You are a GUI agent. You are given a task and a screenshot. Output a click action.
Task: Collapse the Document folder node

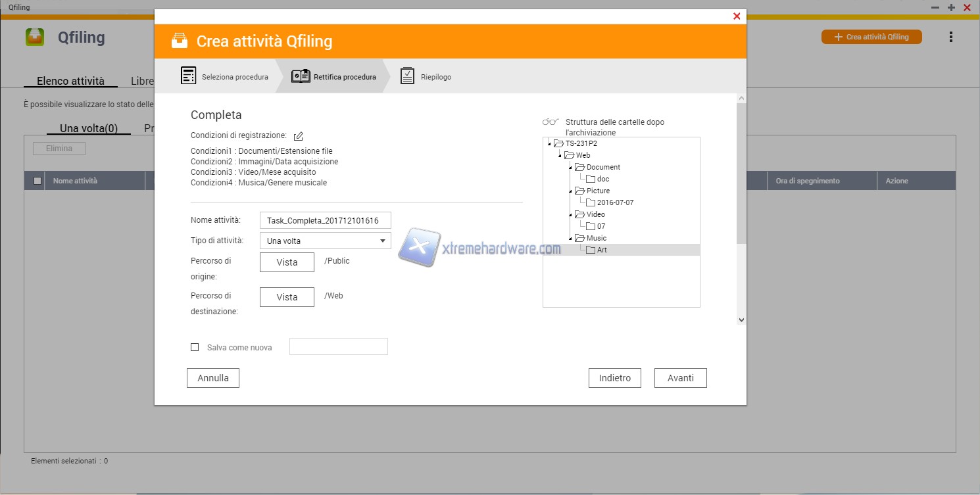[570, 168]
